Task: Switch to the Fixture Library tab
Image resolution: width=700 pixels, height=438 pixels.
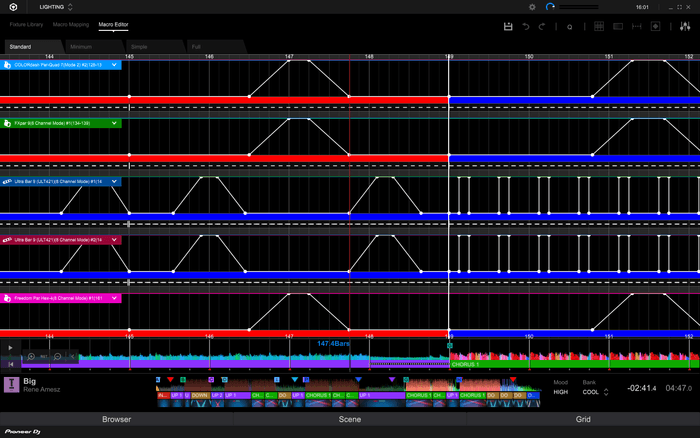Action: (x=26, y=23)
